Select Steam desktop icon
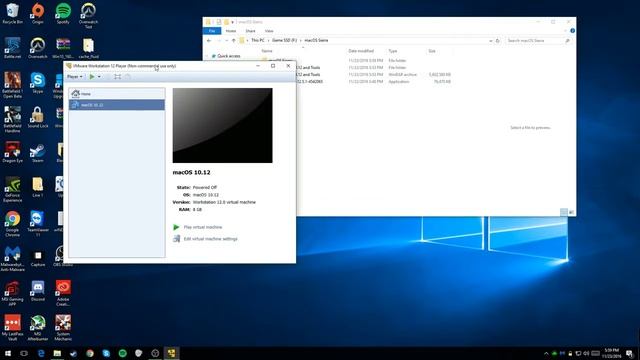 tap(38, 152)
